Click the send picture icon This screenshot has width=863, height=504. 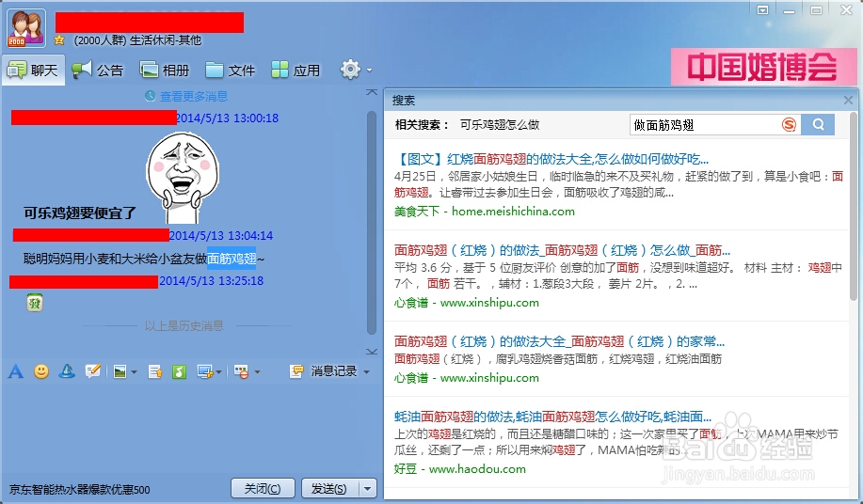point(120,372)
